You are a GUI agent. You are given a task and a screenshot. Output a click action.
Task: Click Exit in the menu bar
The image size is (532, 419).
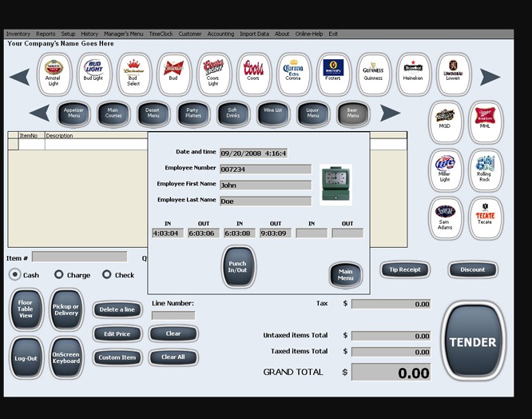point(333,34)
